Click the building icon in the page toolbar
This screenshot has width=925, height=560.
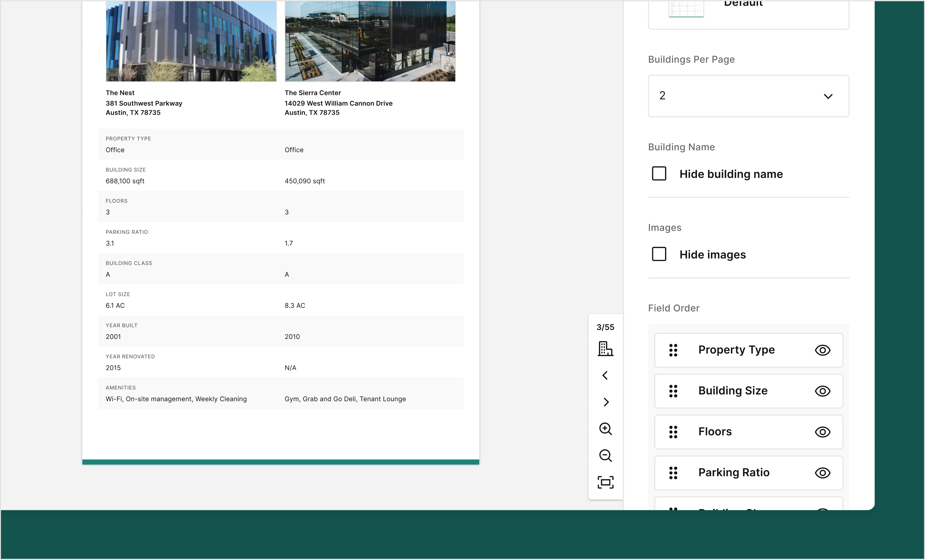tap(605, 349)
